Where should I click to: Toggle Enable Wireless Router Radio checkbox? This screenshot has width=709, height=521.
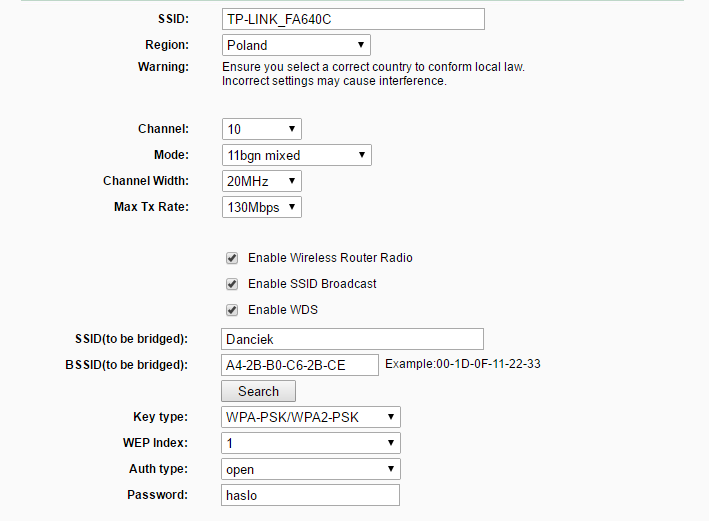click(232, 258)
